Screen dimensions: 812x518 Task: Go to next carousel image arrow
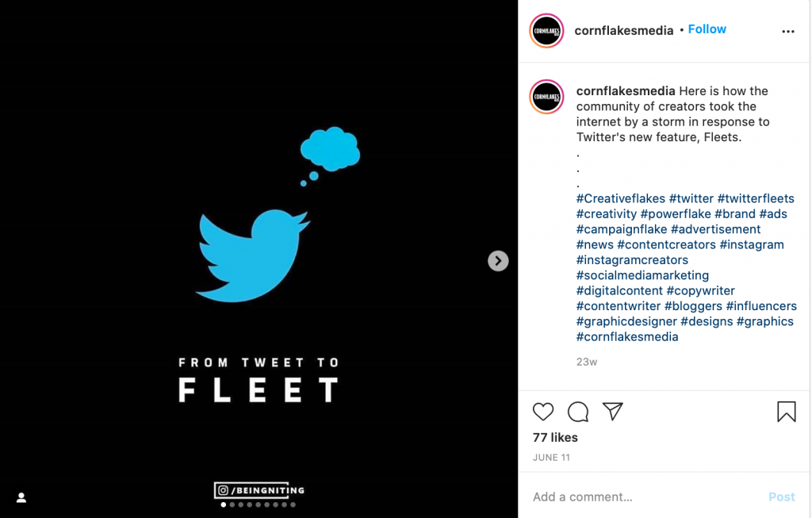(x=498, y=260)
